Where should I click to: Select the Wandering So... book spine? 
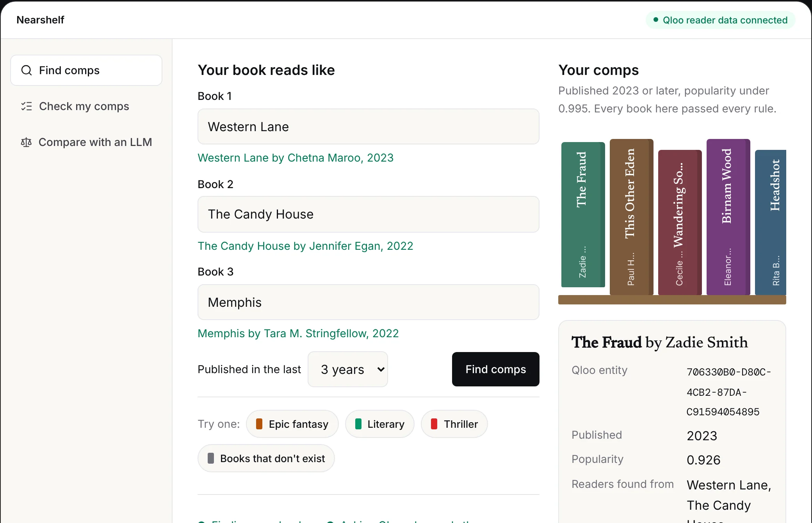(x=680, y=222)
